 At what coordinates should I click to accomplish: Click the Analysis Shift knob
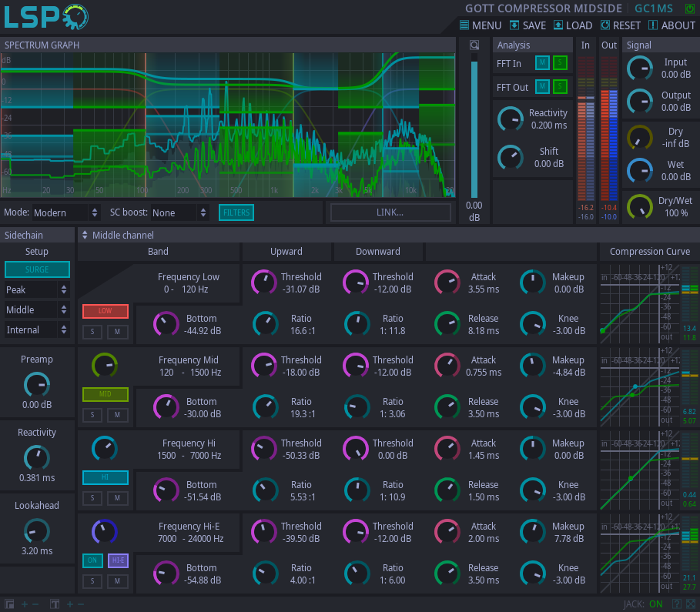pyautogui.click(x=511, y=158)
